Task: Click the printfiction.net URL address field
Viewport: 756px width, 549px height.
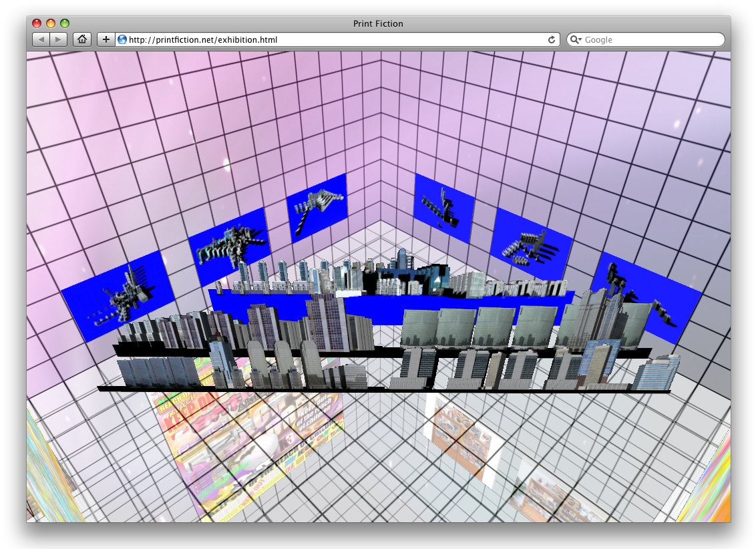Action: click(334, 39)
